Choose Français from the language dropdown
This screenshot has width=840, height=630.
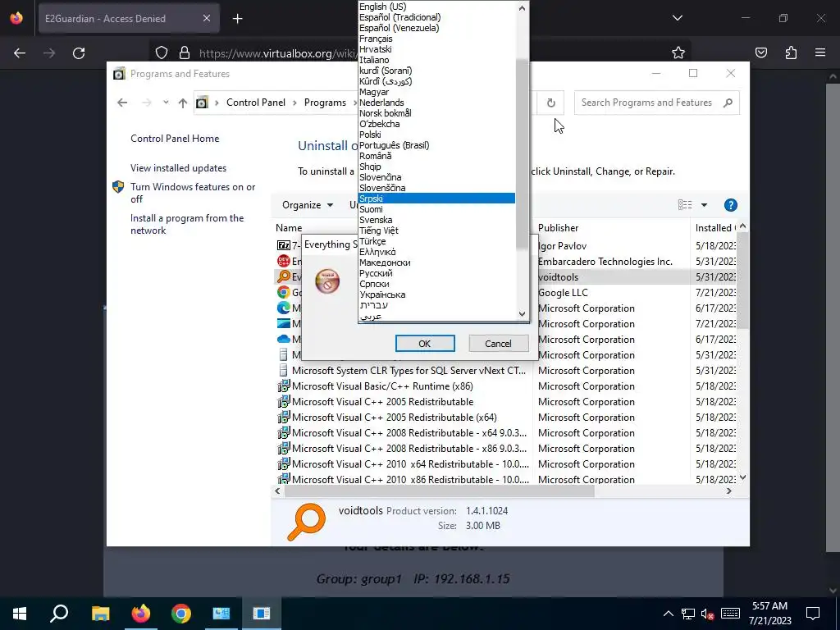coord(436,39)
